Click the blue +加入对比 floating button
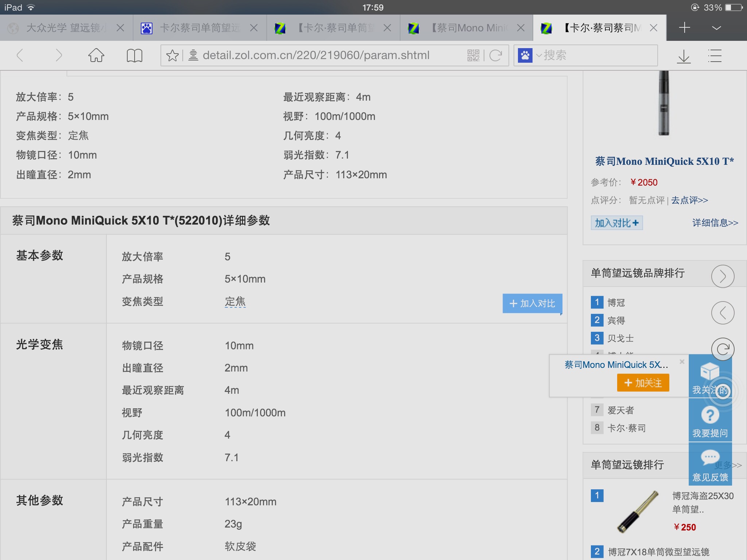The width and height of the screenshot is (747, 560). (x=532, y=303)
